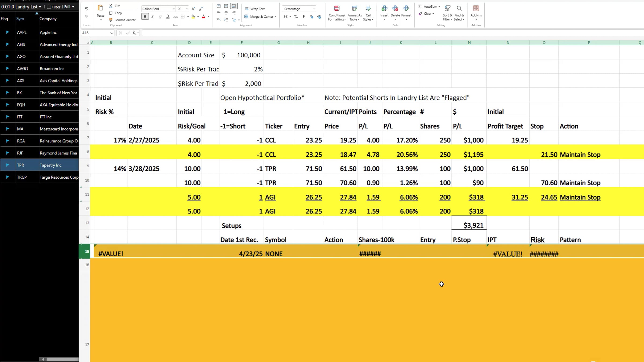Open the font color dropdown arrow
644x362 pixels.
[208, 17]
